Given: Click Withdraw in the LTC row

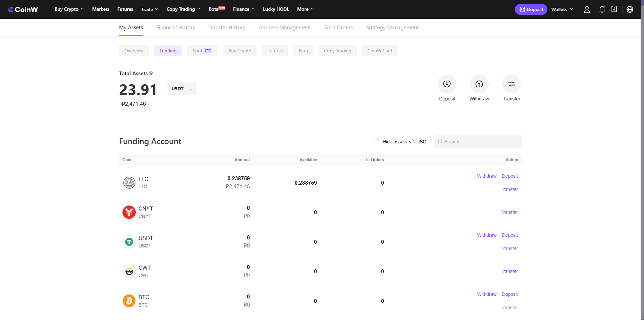Looking at the screenshot, I should pyautogui.click(x=487, y=176).
